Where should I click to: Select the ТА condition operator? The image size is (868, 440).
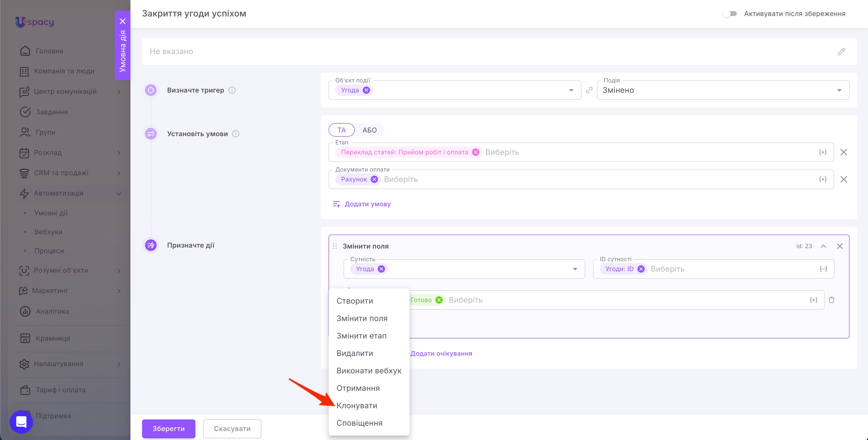341,130
